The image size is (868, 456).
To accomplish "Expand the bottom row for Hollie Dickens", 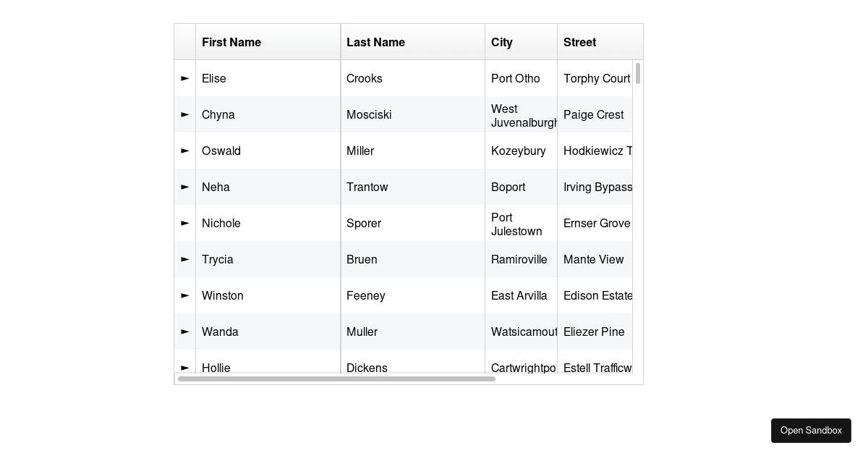I will [184, 368].
